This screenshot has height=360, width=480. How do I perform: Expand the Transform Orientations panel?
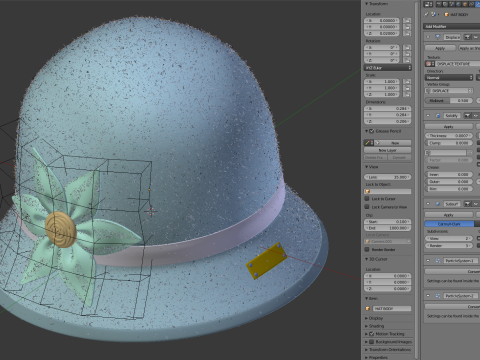pyautogui.click(x=367, y=350)
